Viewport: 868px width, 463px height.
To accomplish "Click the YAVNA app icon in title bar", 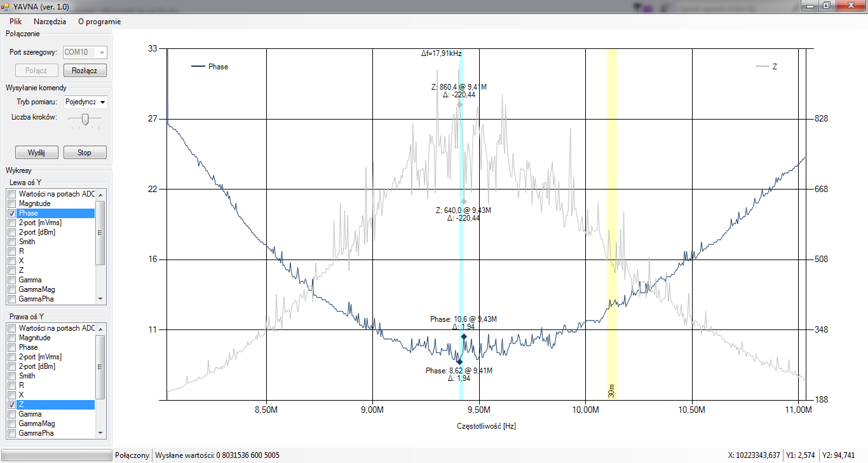I will coord(6,6).
